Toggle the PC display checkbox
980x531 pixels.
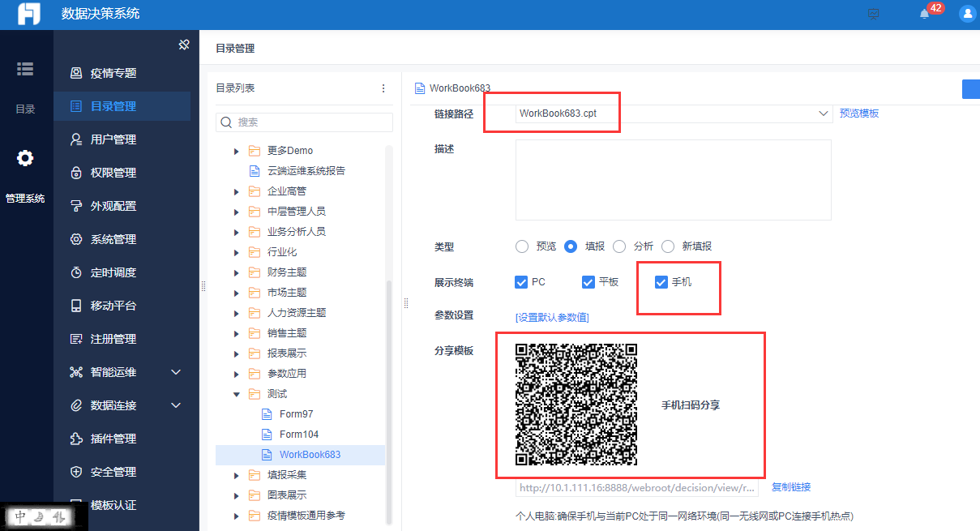click(x=521, y=282)
